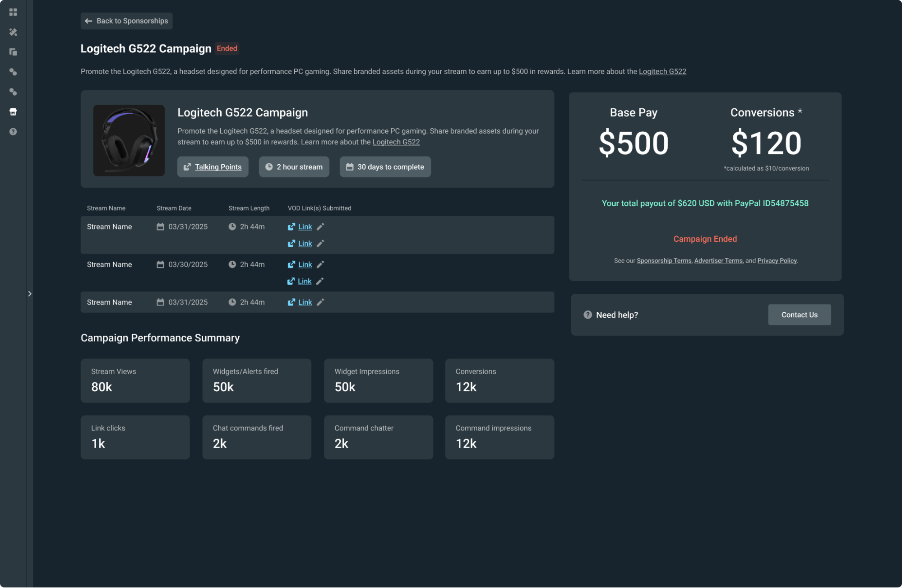Click pencil beside second link in topmost stream row

[x=320, y=243]
